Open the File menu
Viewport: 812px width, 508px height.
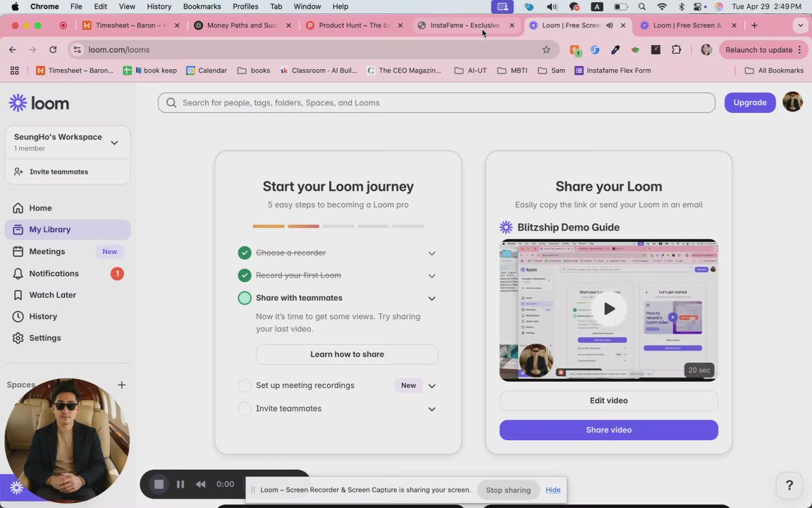pos(76,7)
